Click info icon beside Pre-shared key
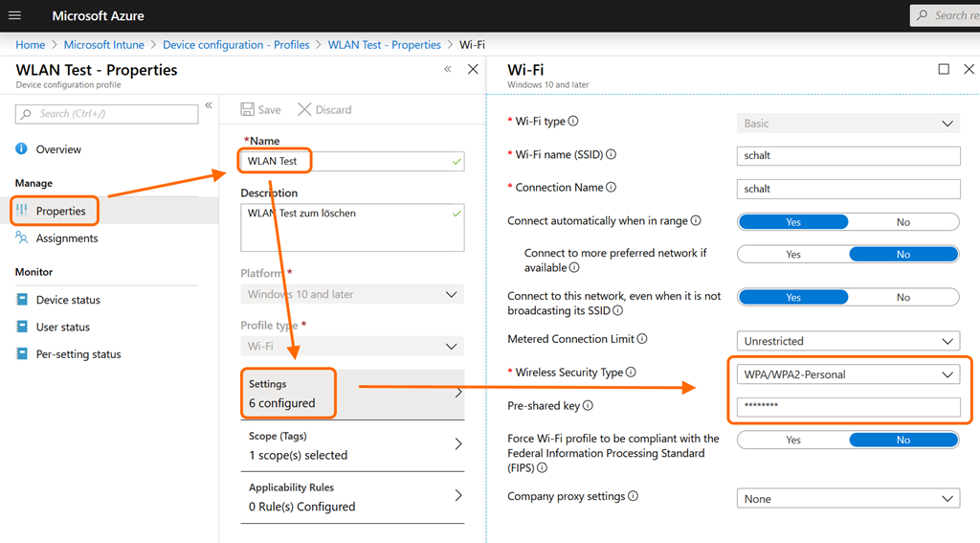The width and height of the screenshot is (980, 543). coord(588,406)
